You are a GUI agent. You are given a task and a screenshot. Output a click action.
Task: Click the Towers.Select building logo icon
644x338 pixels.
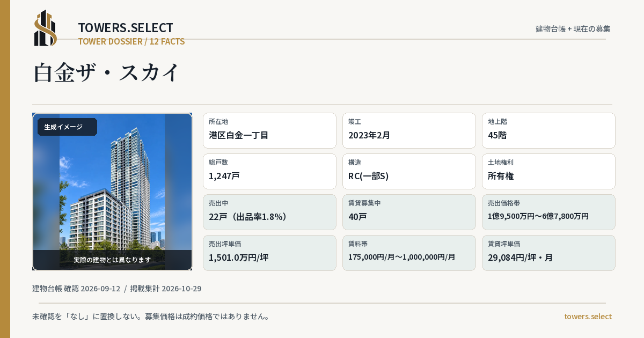tap(46, 28)
